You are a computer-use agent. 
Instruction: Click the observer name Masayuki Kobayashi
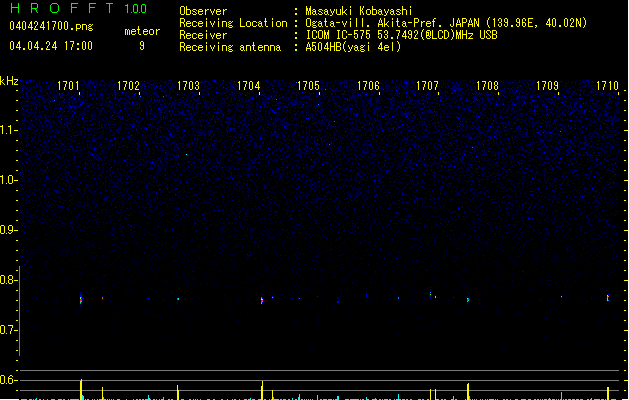click(359, 11)
